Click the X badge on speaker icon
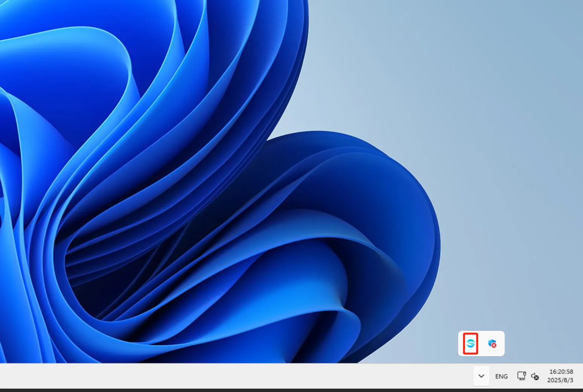Image resolution: width=583 pixels, height=392 pixels. pyautogui.click(x=537, y=378)
